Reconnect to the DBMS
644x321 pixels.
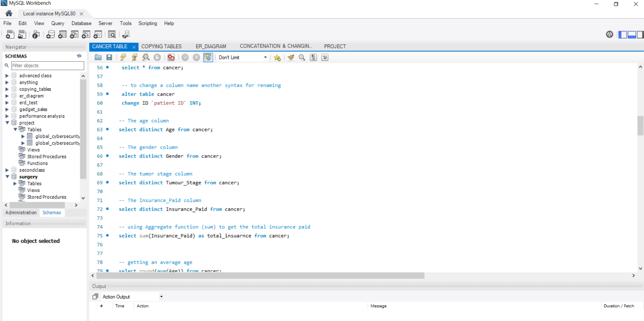pyautogui.click(x=126, y=34)
